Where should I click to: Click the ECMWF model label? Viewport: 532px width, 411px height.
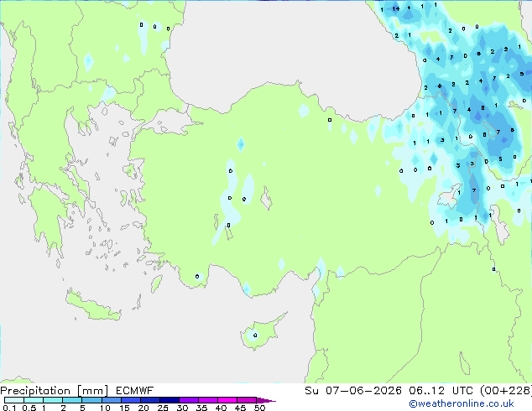click(x=135, y=391)
